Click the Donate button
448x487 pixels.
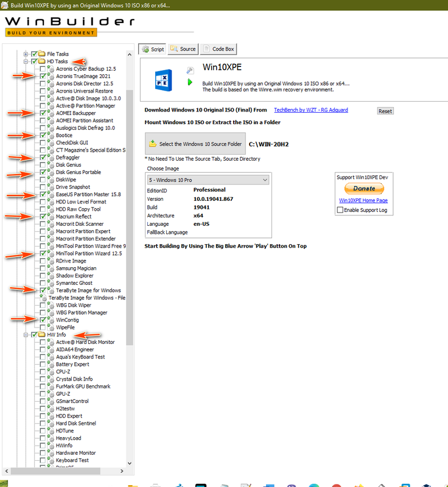point(364,189)
